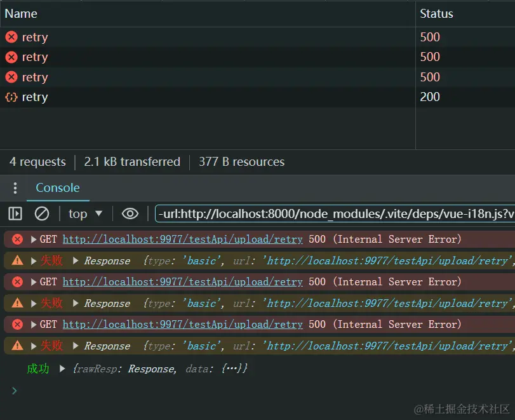The image size is (515, 420).
Task: Select the second retry request row name
Action: [35, 57]
